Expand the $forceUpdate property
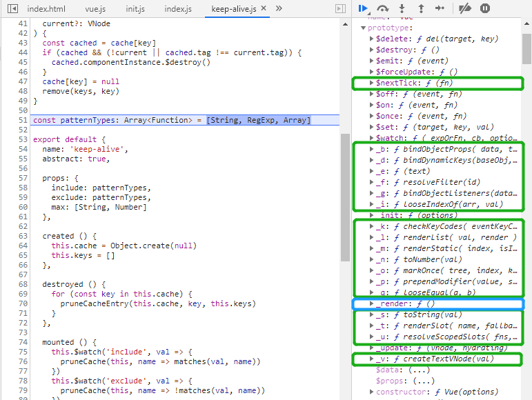Viewport: 532px width, 400px height. [371, 72]
